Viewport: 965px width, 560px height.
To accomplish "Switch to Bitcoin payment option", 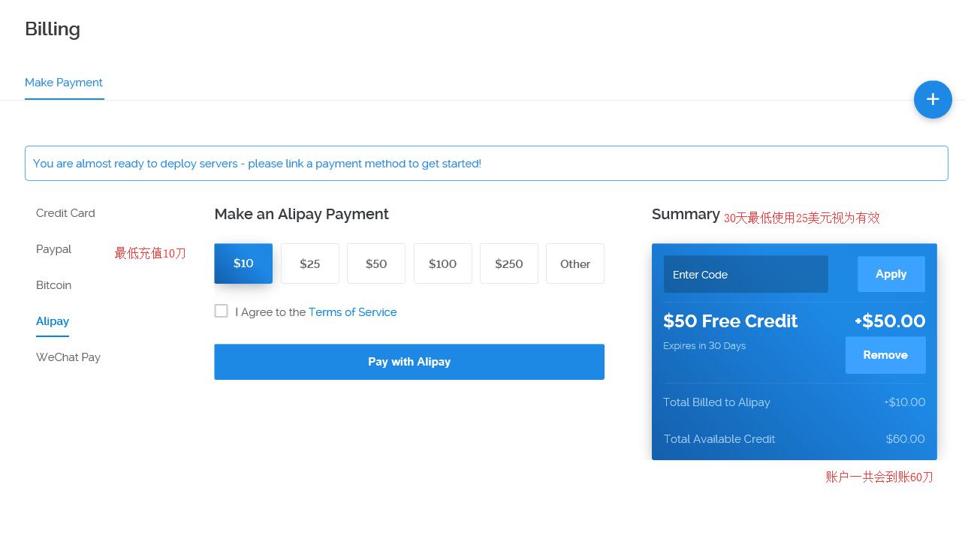I will (x=53, y=285).
